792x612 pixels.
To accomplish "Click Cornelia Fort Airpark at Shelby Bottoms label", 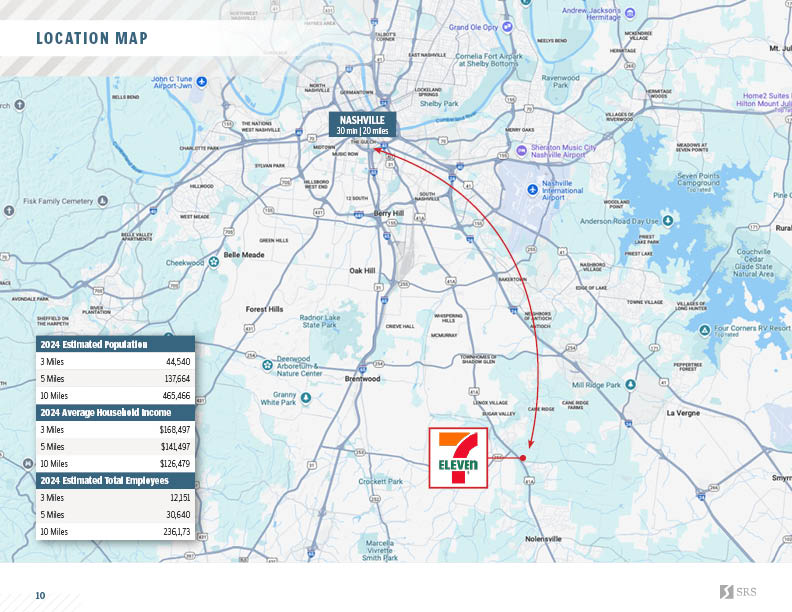I will [489, 60].
